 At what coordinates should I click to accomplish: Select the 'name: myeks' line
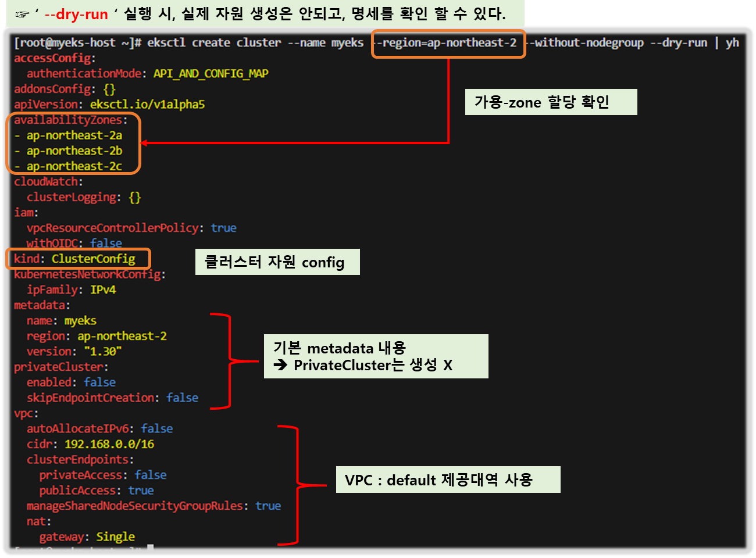point(62,321)
